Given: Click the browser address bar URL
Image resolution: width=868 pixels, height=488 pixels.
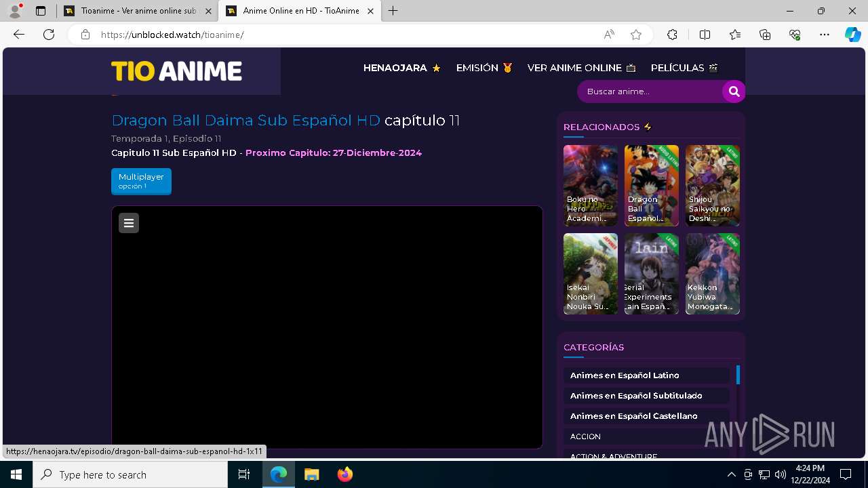Looking at the screenshot, I should point(172,35).
